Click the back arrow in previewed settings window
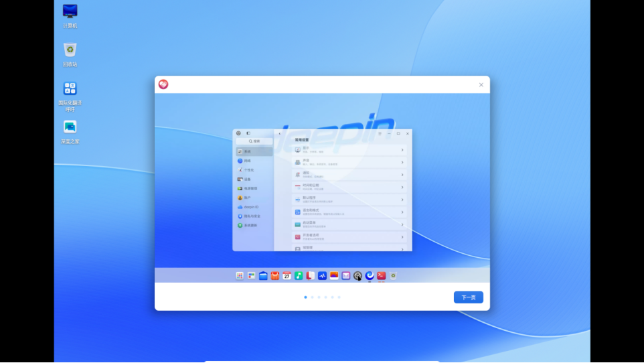The image size is (644, 363). pos(280,133)
